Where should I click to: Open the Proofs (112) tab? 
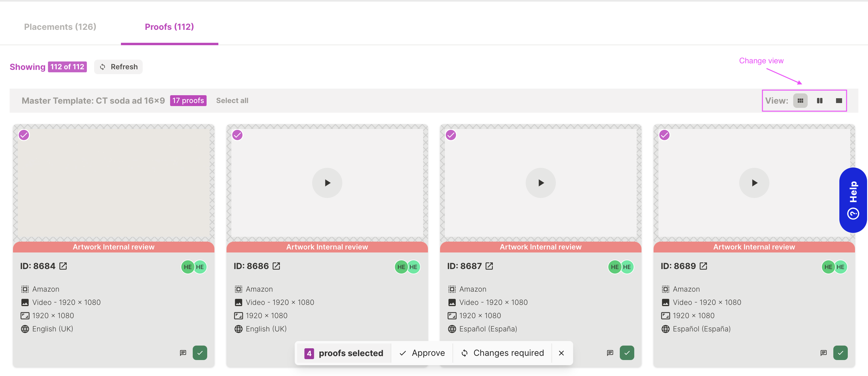coord(169,27)
